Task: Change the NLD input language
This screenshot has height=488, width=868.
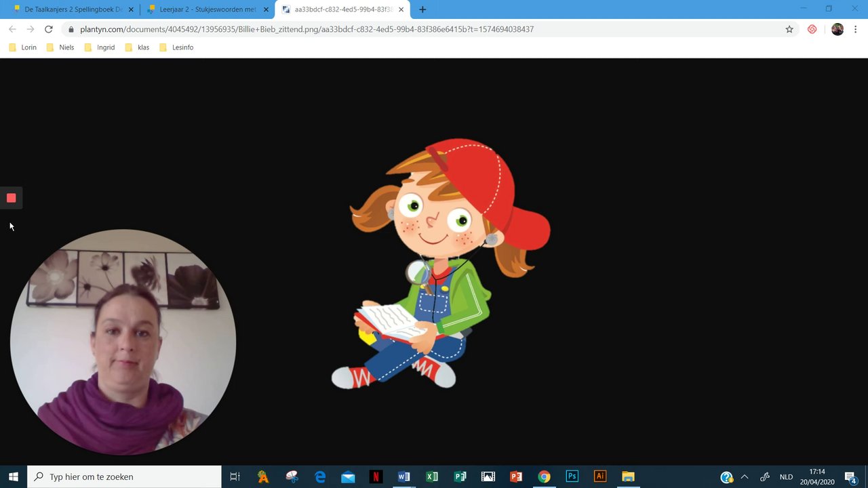Action: tap(786, 477)
